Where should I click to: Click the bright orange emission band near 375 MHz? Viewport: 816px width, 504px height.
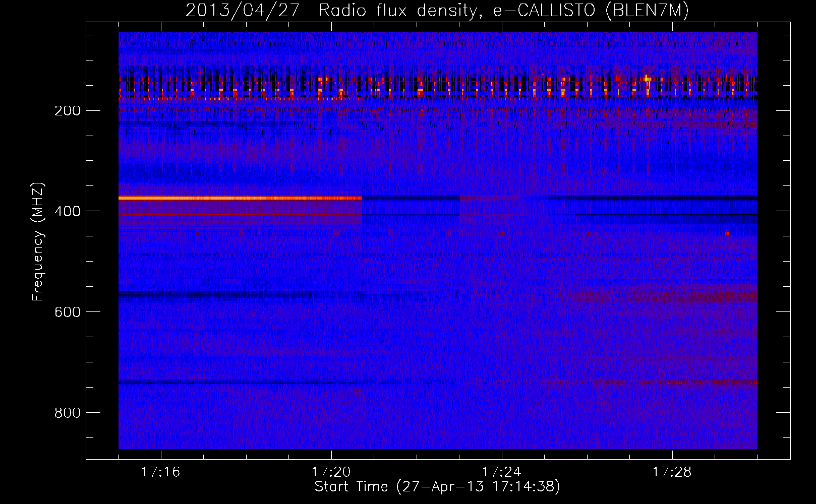coord(240,198)
